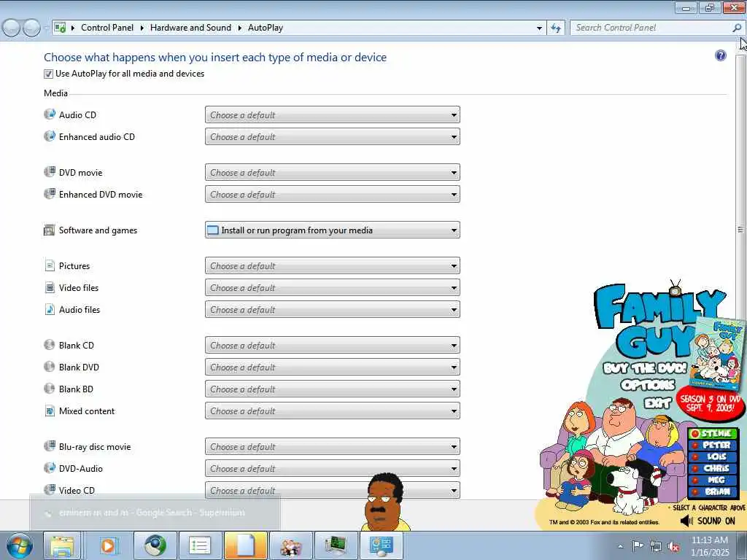The image size is (747, 560).
Task: Open the DVD movie default dropdown
Action: [x=333, y=172]
